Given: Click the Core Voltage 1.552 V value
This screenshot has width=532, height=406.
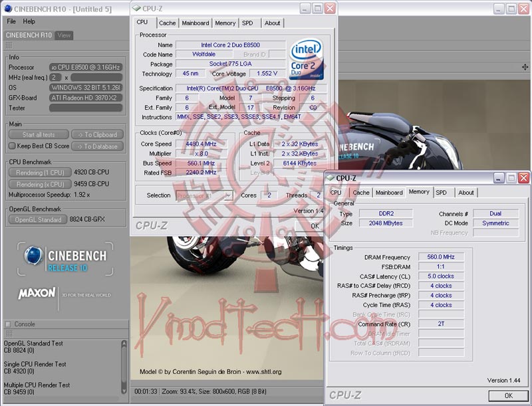Looking at the screenshot, I should coord(267,74).
